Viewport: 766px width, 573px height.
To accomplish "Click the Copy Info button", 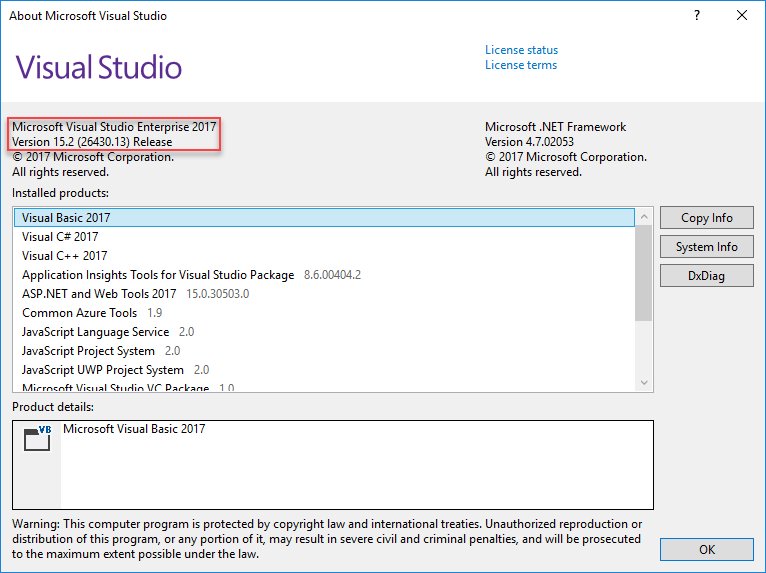I will pos(706,217).
